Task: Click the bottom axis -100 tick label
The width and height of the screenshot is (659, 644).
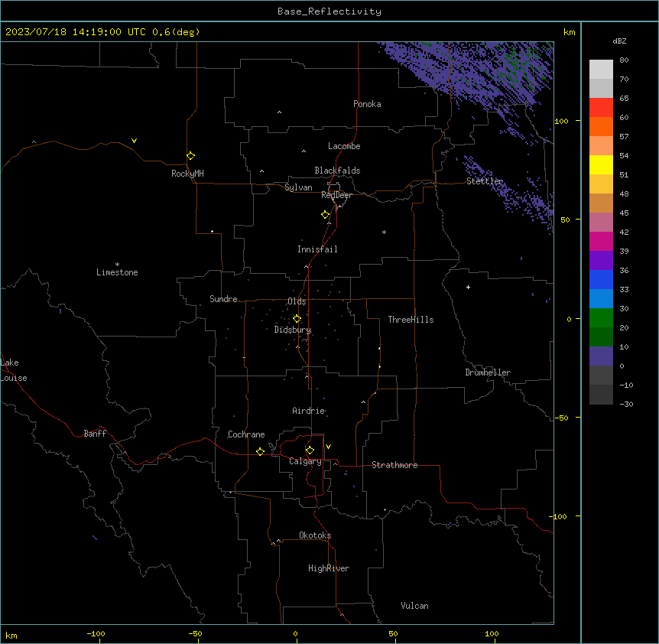Action: [x=96, y=633]
